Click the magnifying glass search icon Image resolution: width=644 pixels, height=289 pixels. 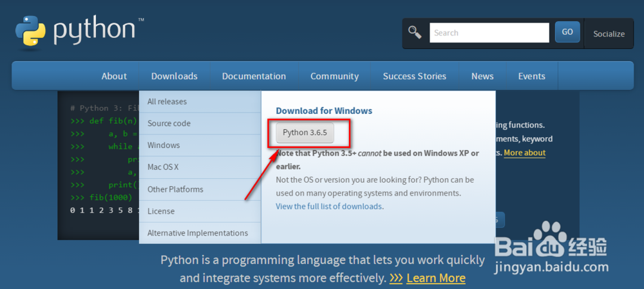pyautogui.click(x=415, y=32)
